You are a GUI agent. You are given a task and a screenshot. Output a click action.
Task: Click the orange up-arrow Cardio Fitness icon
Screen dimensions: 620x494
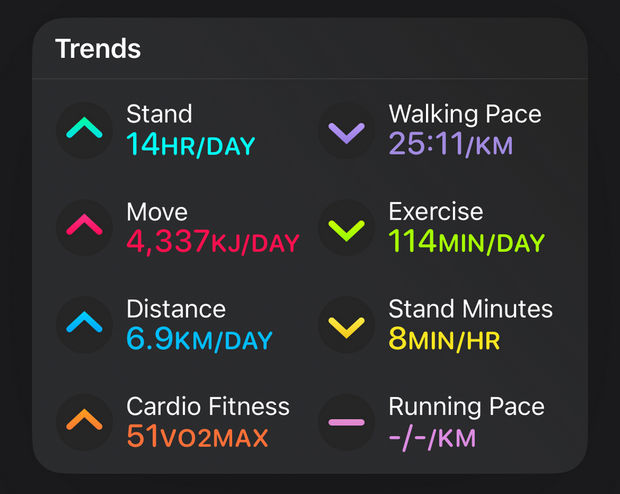(x=86, y=421)
